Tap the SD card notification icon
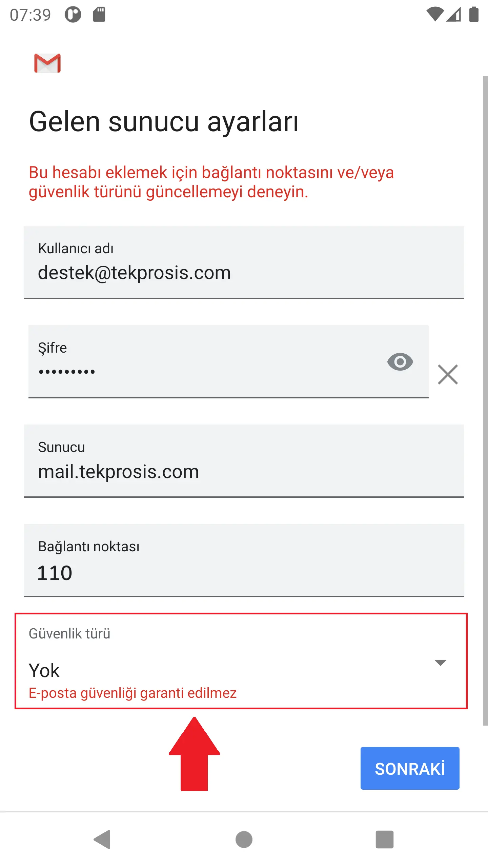 (99, 15)
